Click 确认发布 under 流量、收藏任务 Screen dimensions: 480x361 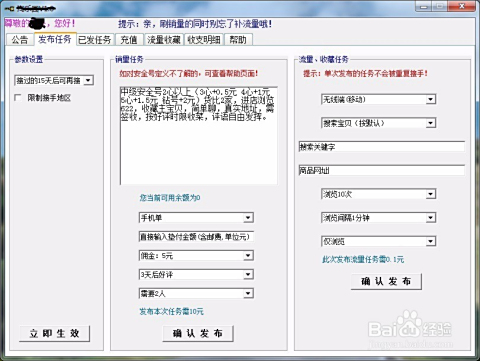point(386,282)
